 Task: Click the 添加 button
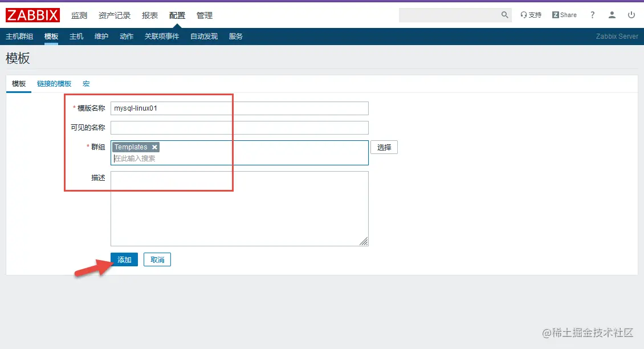tap(124, 260)
